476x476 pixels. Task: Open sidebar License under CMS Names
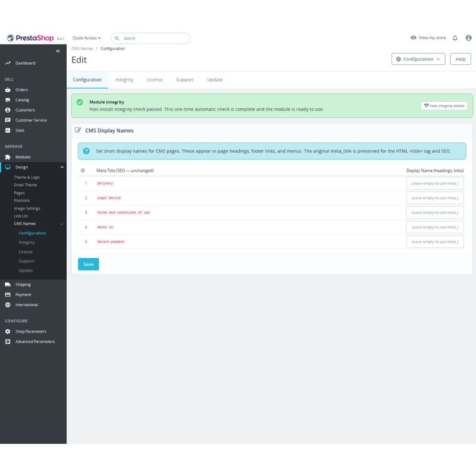pyautogui.click(x=26, y=252)
